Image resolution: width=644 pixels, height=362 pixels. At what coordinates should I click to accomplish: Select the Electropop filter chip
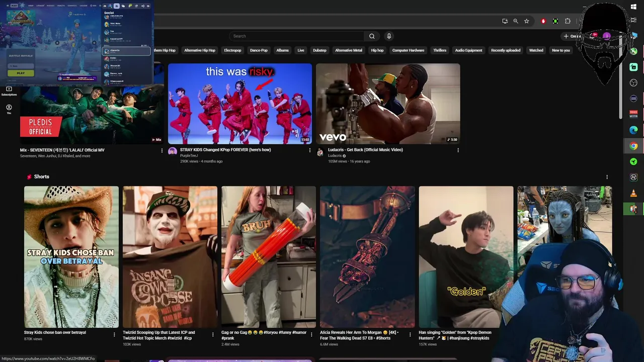232,50
